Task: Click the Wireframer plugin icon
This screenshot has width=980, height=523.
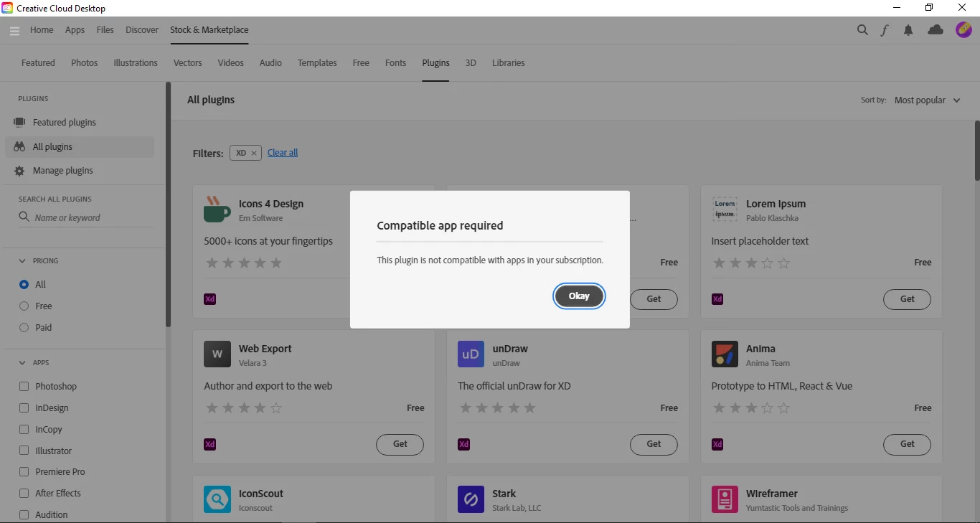Action: coord(725,499)
